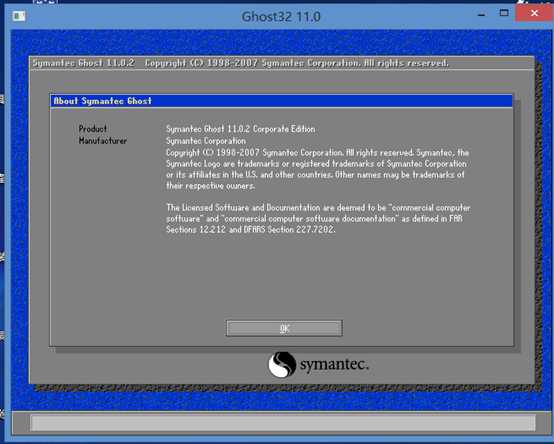Click "Symantec Ghost 11.0.2 Corporate Edition" text

(240, 129)
